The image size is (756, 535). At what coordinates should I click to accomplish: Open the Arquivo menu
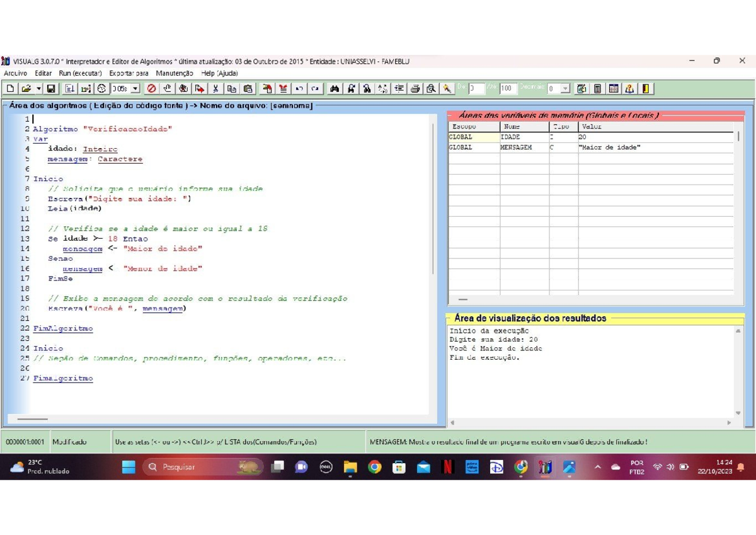pyautogui.click(x=15, y=73)
